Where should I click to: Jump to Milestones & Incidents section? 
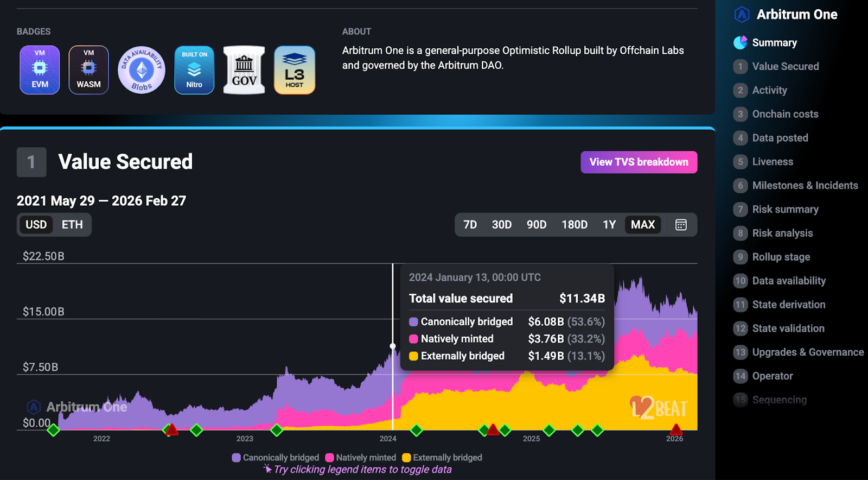805,186
